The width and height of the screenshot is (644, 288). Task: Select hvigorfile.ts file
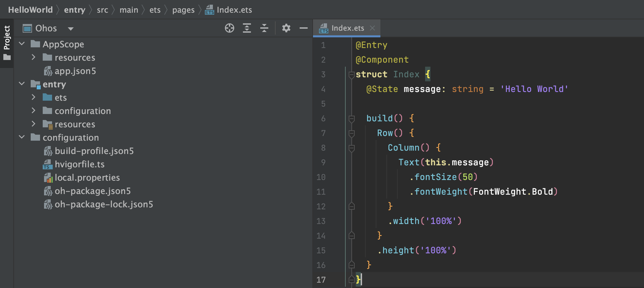(80, 164)
